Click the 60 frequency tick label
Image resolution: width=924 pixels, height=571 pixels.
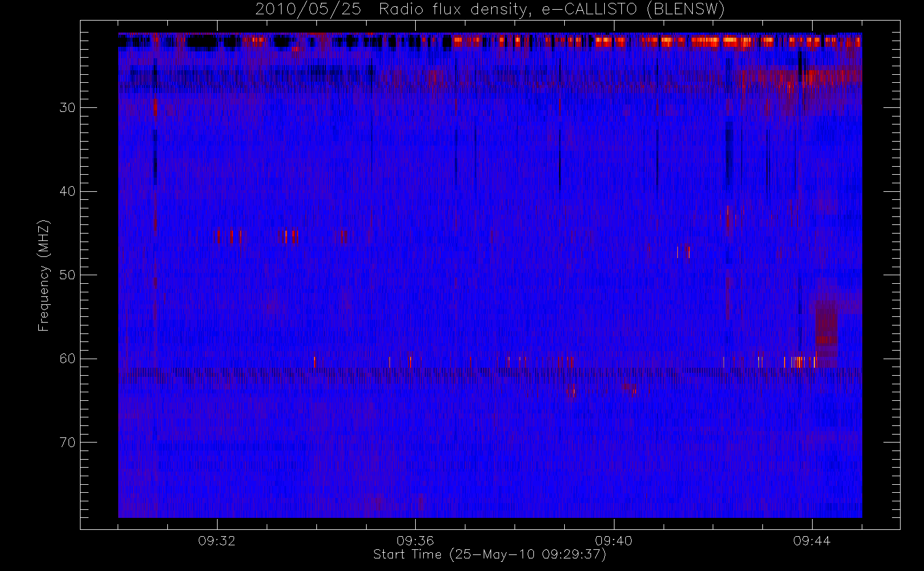pyautogui.click(x=67, y=359)
